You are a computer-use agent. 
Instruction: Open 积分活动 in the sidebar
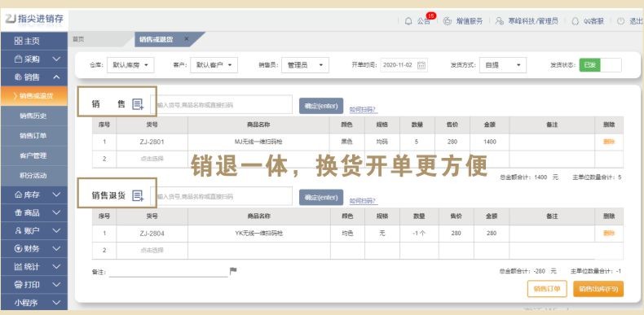(34, 176)
